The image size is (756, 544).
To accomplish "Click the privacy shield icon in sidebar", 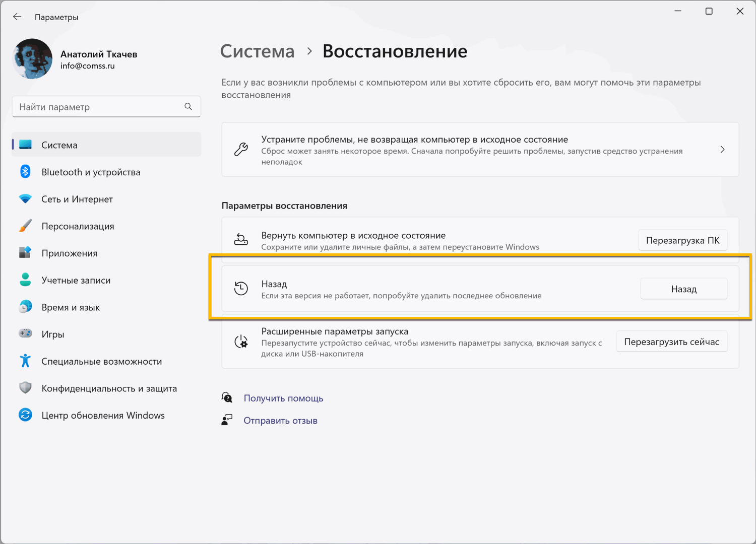I will pyautogui.click(x=25, y=388).
